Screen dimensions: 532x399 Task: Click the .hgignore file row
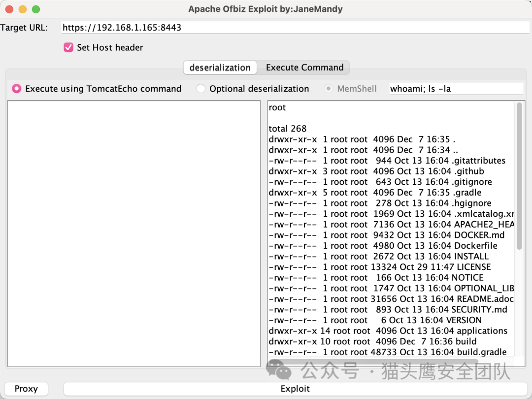pos(380,203)
